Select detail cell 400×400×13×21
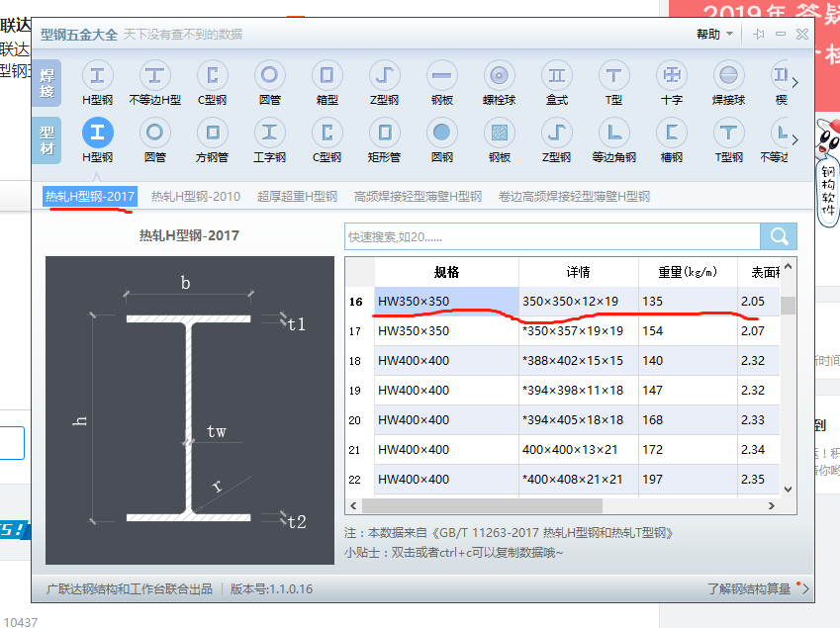Image resolution: width=840 pixels, height=628 pixels. [579, 450]
